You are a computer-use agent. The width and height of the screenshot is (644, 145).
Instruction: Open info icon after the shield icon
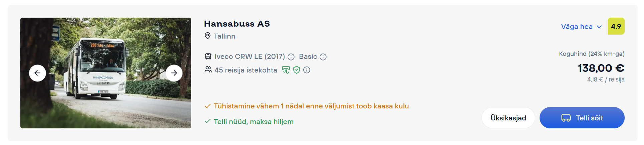point(307,70)
